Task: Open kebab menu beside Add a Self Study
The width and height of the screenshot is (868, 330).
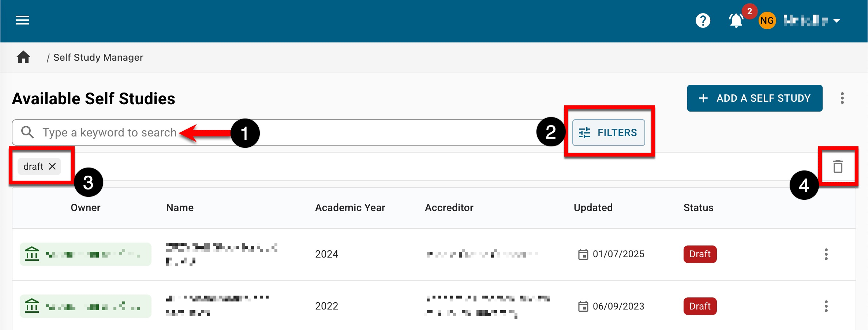Action: coord(842,98)
